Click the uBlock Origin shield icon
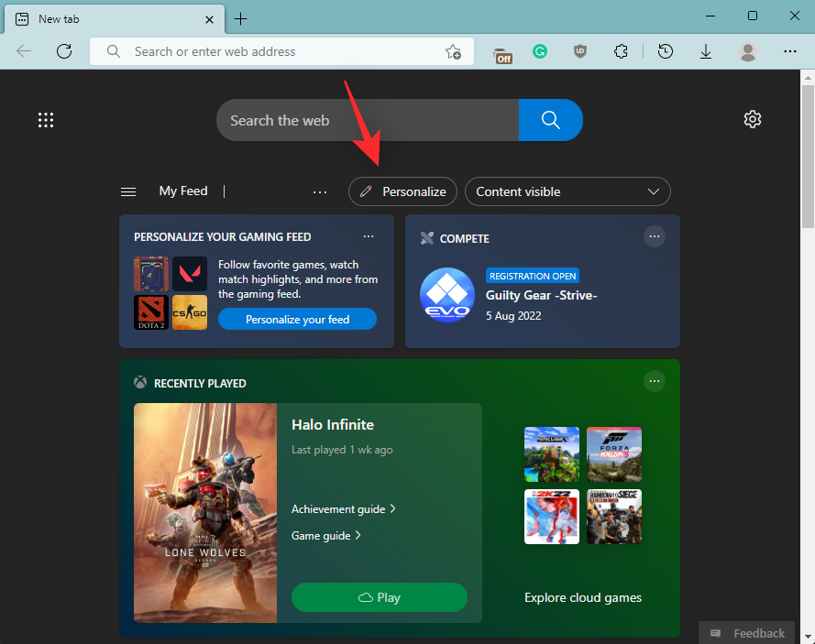 pos(580,51)
